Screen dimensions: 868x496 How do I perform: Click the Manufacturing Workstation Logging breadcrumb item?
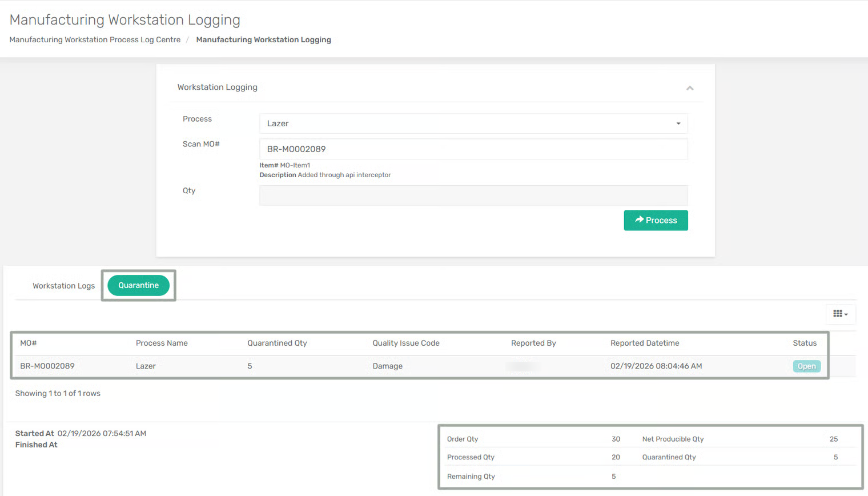click(x=263, y=39)
